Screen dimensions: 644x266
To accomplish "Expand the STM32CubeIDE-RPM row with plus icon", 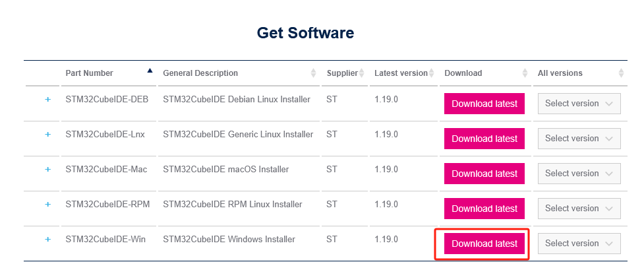I will point(47,205).
